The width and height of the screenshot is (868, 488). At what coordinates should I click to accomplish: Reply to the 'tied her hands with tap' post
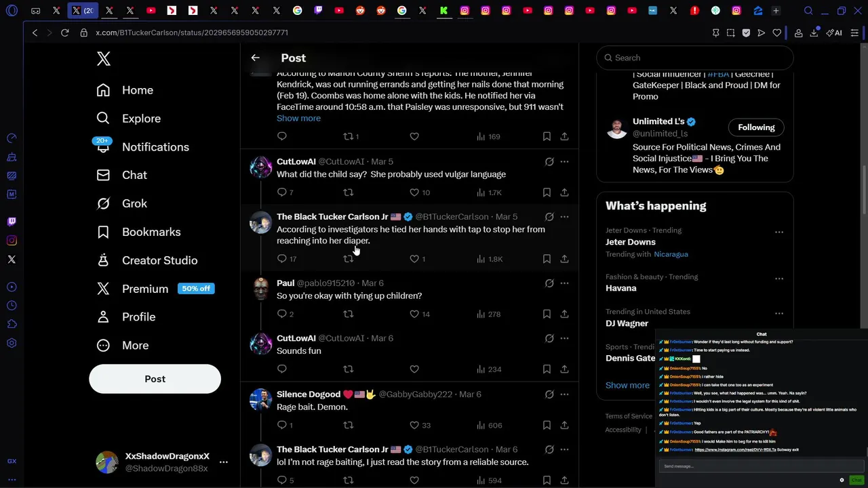pos(282,259)
